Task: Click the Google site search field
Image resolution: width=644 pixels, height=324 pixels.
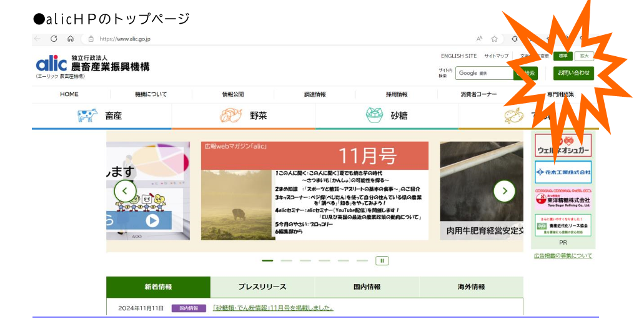Action: (484, 73)
